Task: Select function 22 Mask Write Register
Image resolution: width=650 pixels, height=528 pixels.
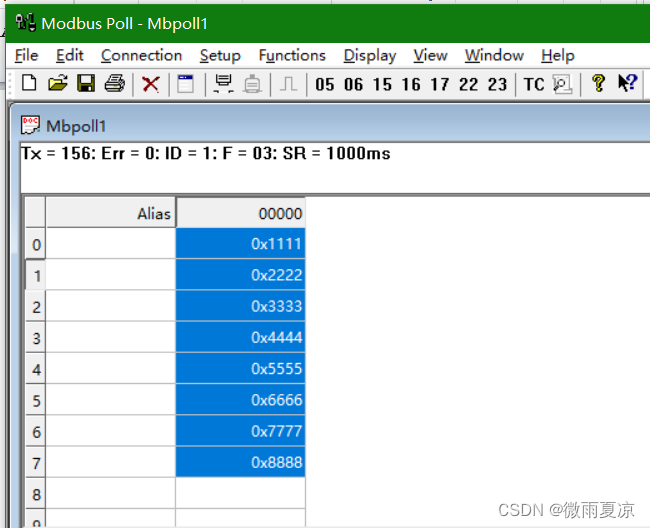Action: coord(468,85)
